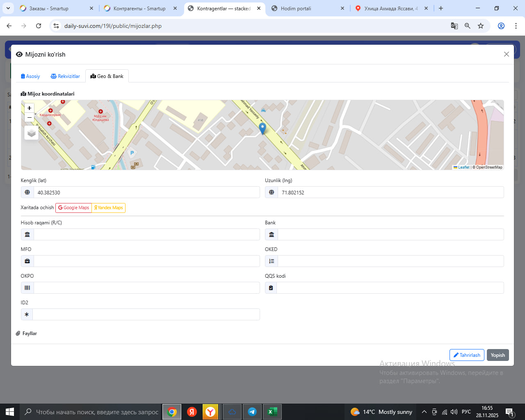Open Chrome's three-dot menu
Viewport: 525px width, 420px height.
[516, 26]
